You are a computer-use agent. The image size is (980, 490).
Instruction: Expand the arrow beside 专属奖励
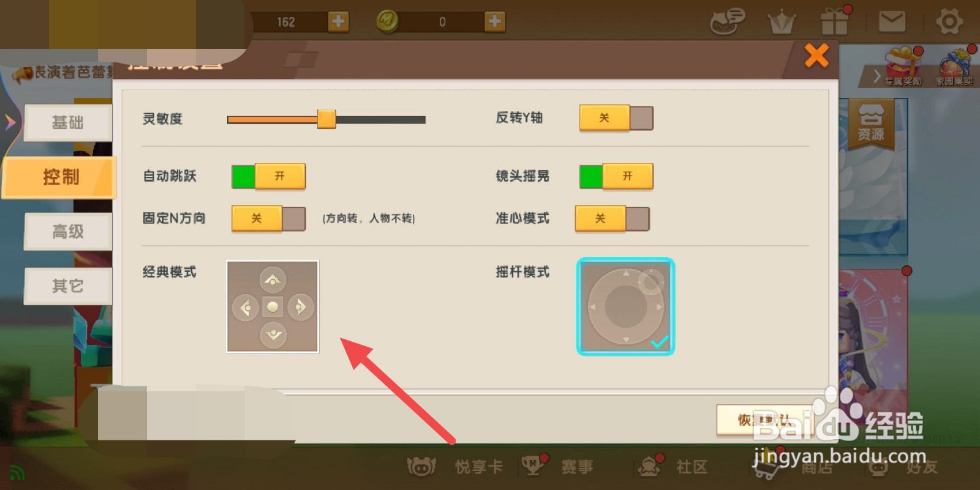coord(876,77)
